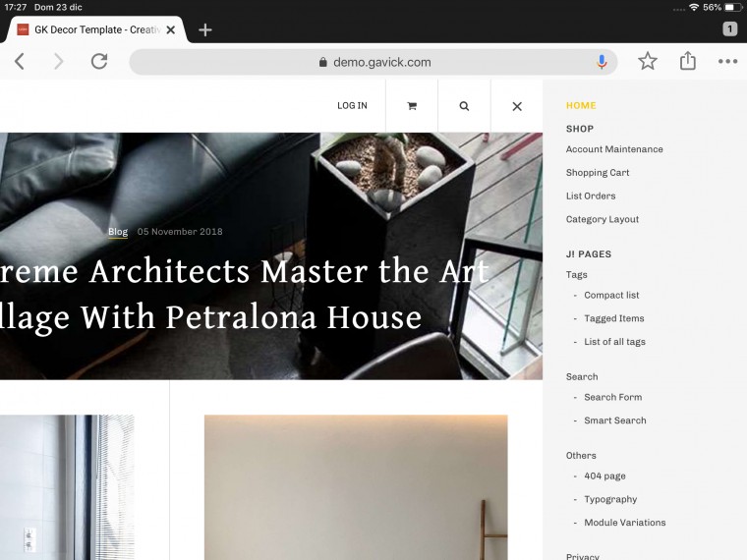This screenshot has width=747, height=560.
Task: Open Shopping Cart menu item
Action: (x=598, y=173)
